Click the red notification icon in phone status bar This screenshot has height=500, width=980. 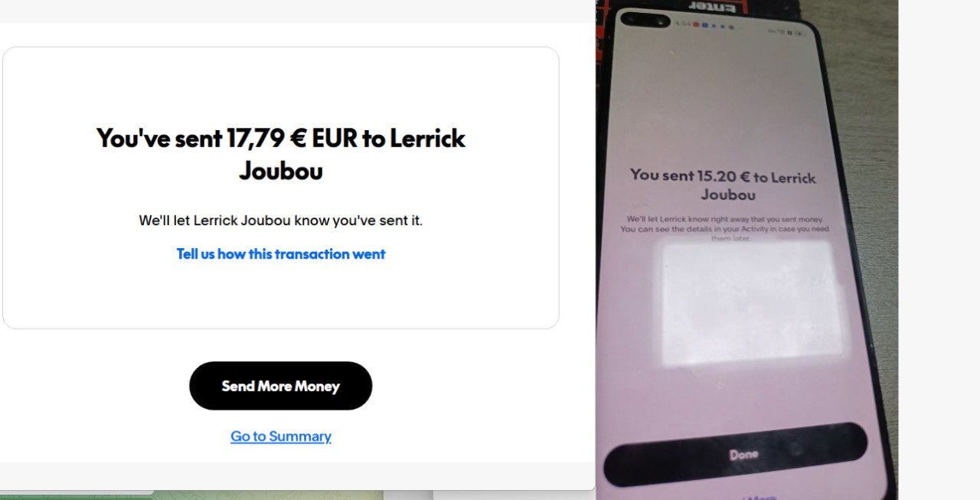point(696,24)
